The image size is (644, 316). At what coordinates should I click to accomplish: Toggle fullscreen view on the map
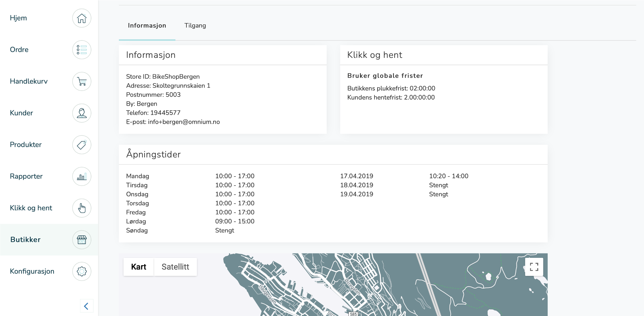click(x=534, y=267)
